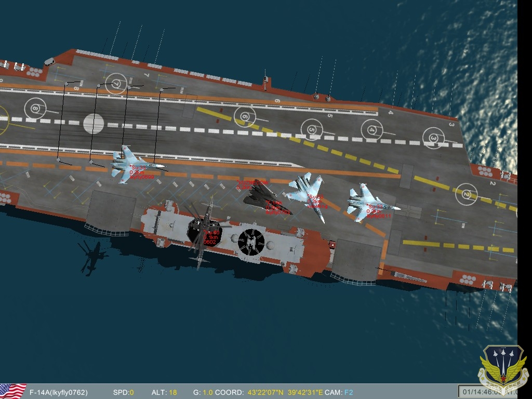Click deck landing spot circle 4
Image resolution: width=532 pixels, height=399 pixels.
[371, 130]
